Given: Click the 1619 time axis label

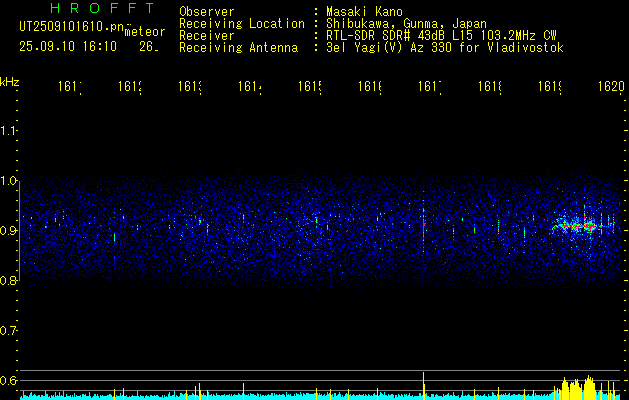Looking at the screenshot, I should click(550, 86).
